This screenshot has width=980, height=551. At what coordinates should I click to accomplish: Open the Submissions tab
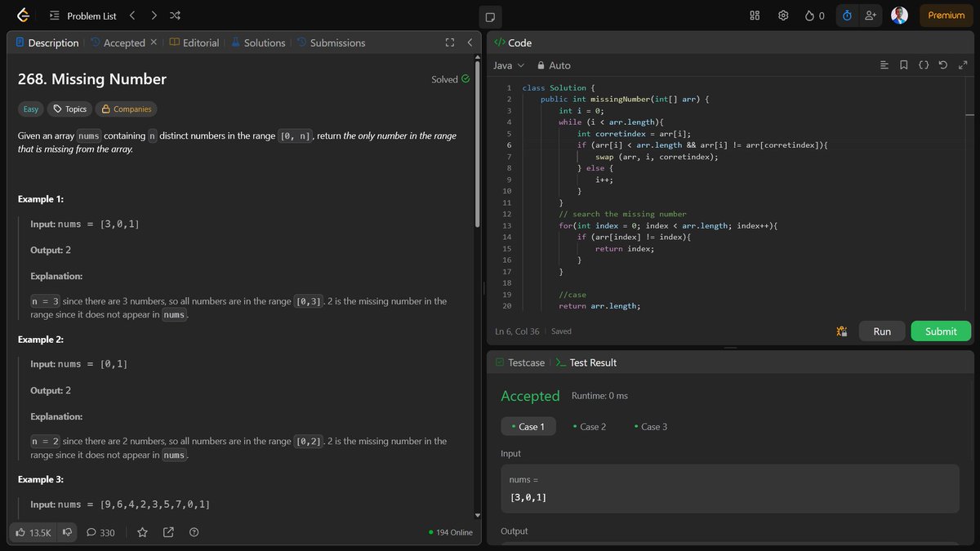click(331, 42)
